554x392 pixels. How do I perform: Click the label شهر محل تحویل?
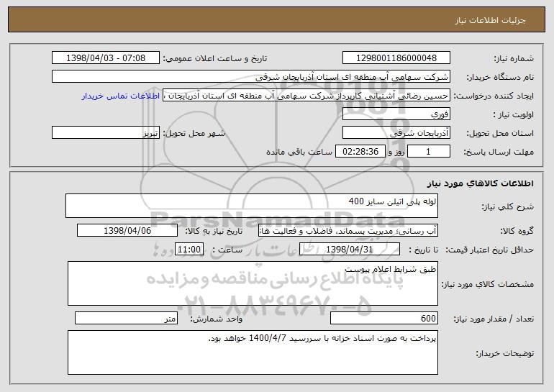coord(194,133)
